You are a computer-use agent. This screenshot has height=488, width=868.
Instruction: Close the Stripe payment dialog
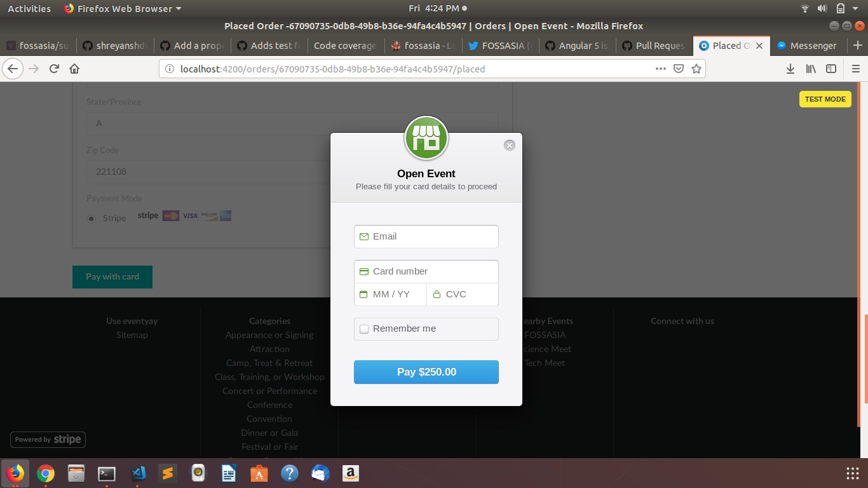(509, 145)
